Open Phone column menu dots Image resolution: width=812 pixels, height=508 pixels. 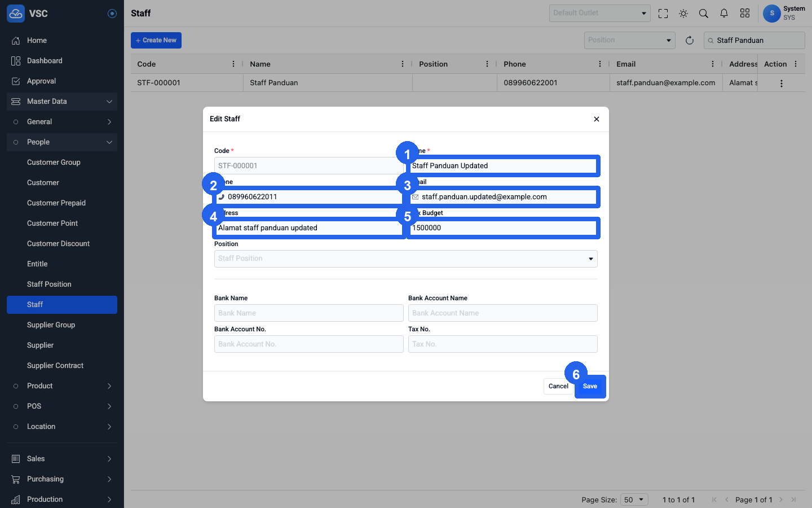pos(600,64)
